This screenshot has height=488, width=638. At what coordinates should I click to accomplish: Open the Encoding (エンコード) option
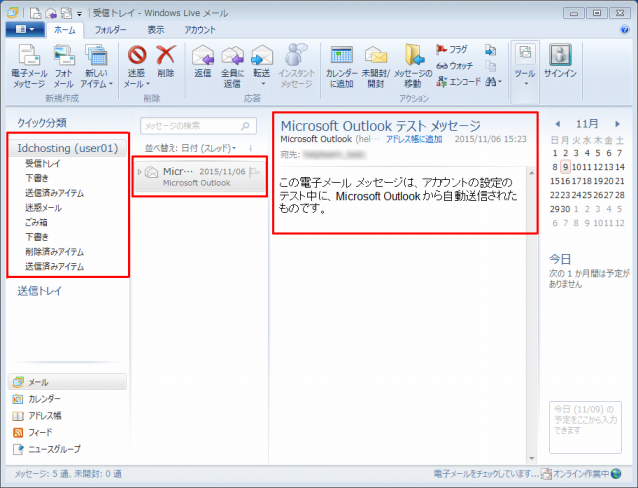click(x=458, y=81)
